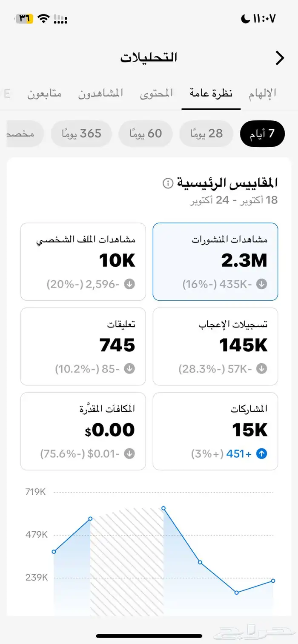Select the المشاركات 15K metric card
Screen dimensions: 298x644
point(215,431)
